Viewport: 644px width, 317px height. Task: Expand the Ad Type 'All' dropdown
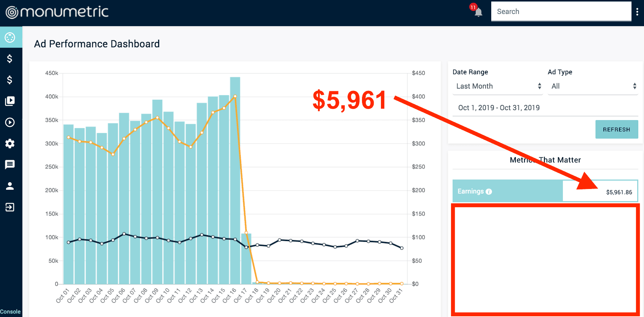tap(593, 86)
